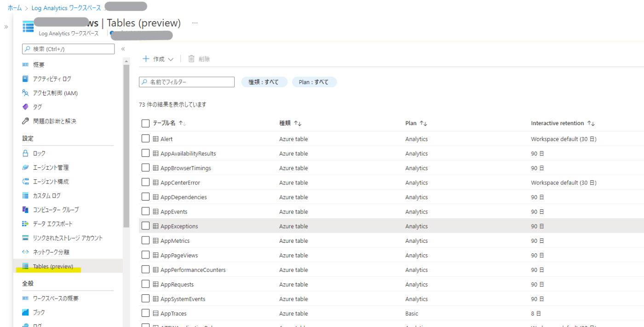
Task: Click the 概要 overview icon in sidebar
Action: click(x=25, y=65)
